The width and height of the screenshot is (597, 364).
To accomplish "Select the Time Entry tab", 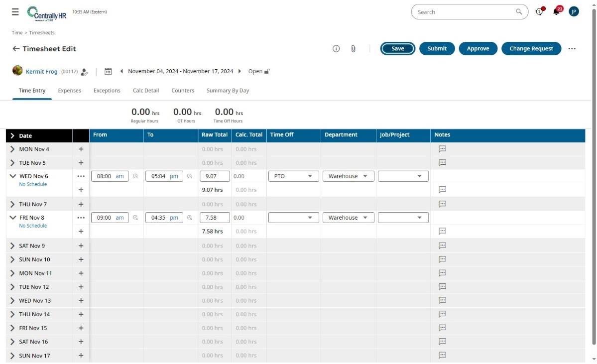I will (32, 91).
